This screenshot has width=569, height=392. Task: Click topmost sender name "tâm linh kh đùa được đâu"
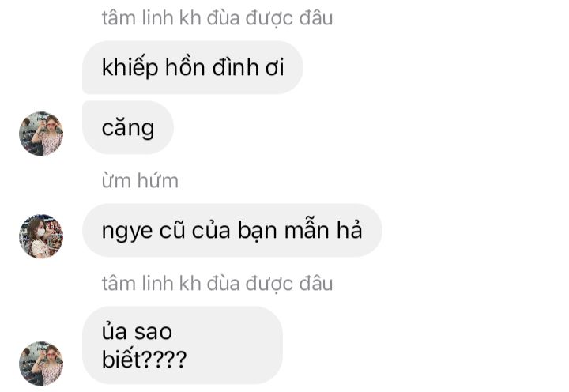217,18
